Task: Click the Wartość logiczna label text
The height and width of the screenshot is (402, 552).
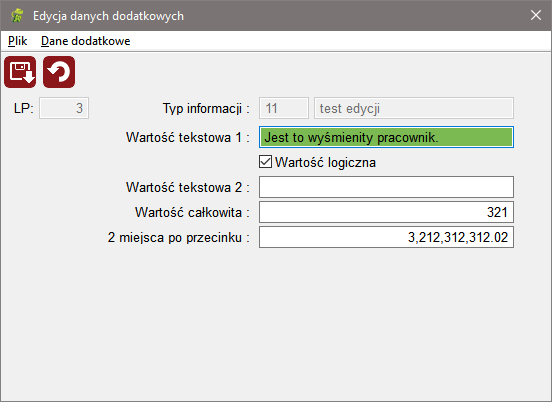Action: click(325, 162)
